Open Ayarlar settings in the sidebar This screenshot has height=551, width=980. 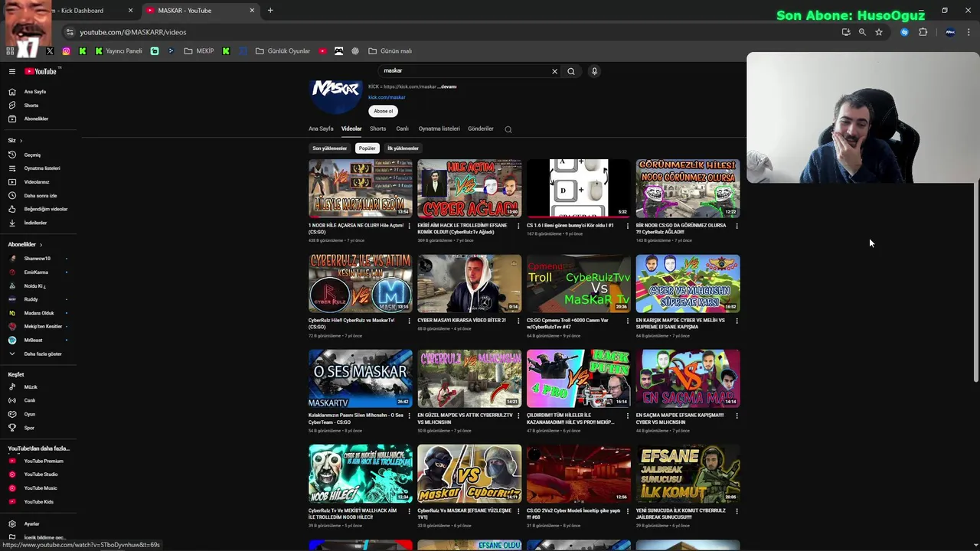pyautogui.click(x=31, y=524)
